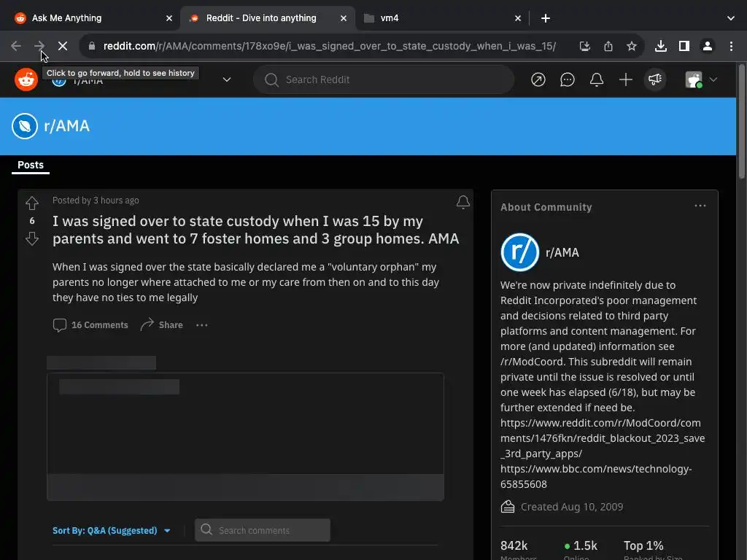Open the chat bubble icon
This screenshot has width=747, height=560.
(x=567, y=79)
